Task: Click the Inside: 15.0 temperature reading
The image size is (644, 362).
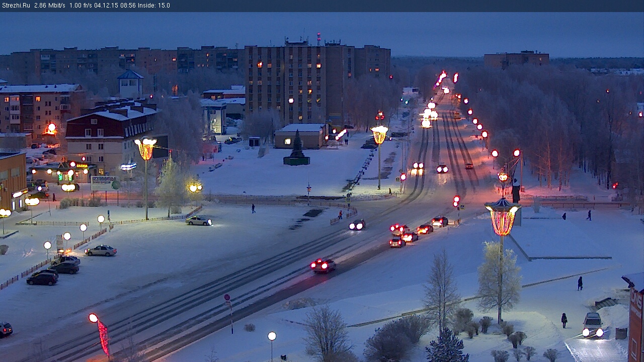Action: point(154,6)
